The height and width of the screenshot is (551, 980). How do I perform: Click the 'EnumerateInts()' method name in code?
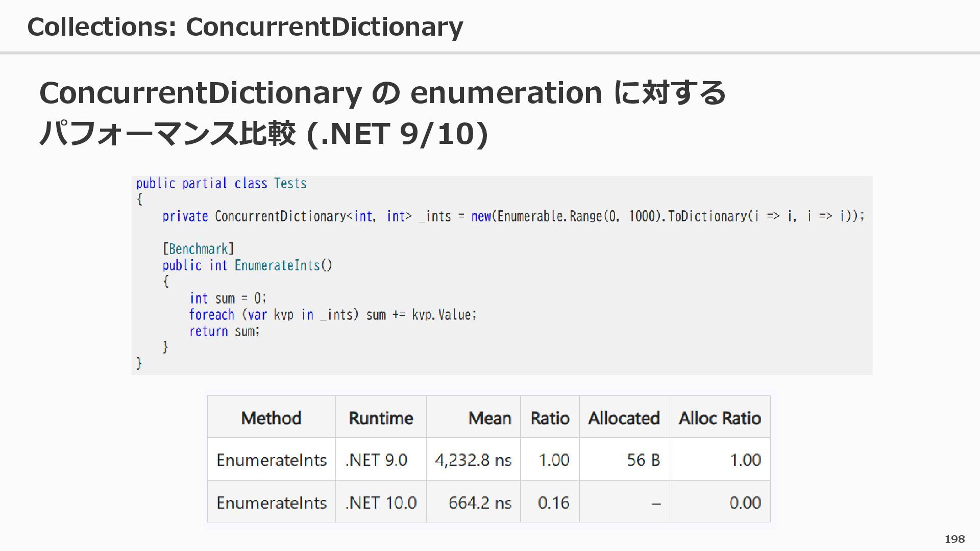click(283, 265)
